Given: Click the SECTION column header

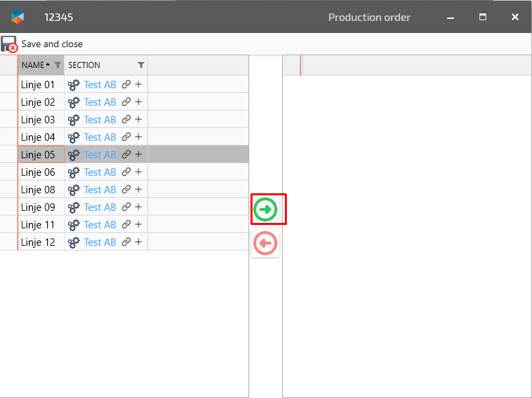Looking at the screenshot, I should [x=94, y=65].
